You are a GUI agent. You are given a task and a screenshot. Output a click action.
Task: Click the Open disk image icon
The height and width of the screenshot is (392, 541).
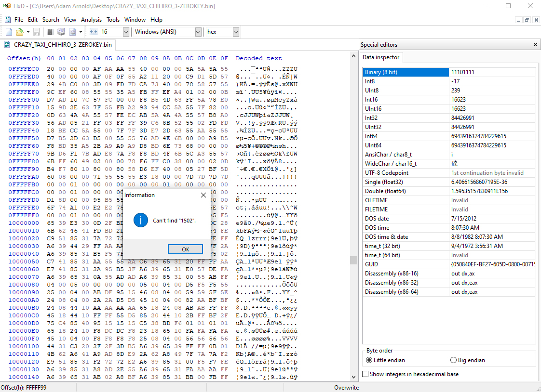pos(72,32)
